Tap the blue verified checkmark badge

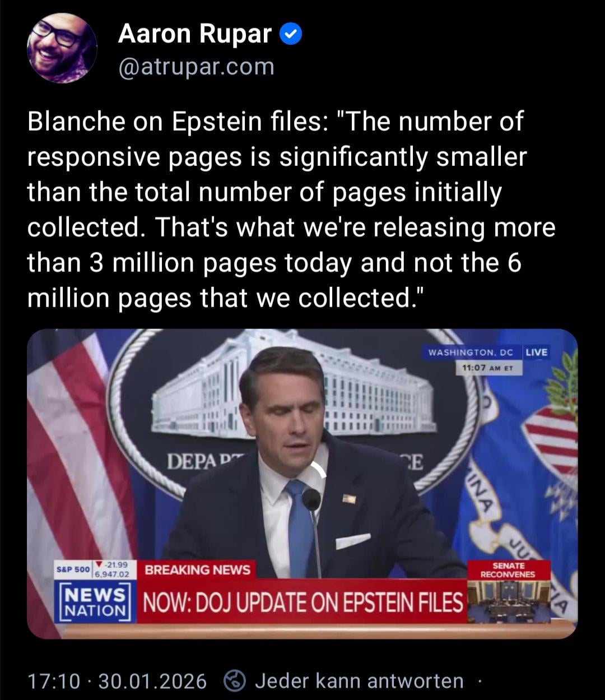pyautogui.click(x=290, y=35)
